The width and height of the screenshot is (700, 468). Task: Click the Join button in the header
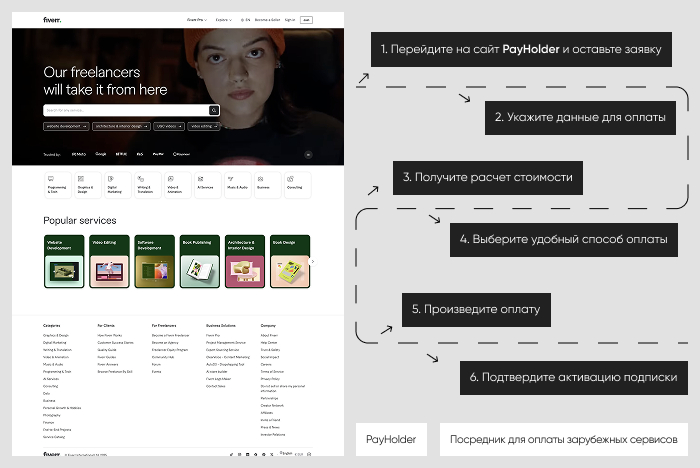click(306, 20)
